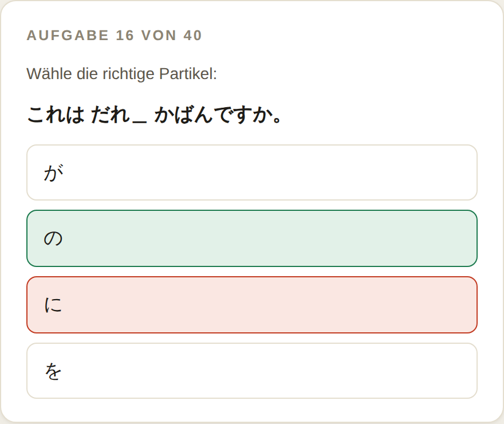Click the 'Aufgabe 16 von 40' header
The height and width of the screenshot is (424, 504).
(115, 36)
